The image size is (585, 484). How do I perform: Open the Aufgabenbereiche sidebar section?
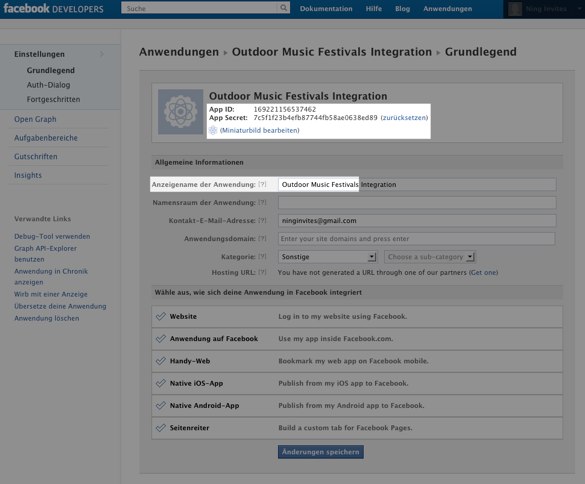click(46, 138)
